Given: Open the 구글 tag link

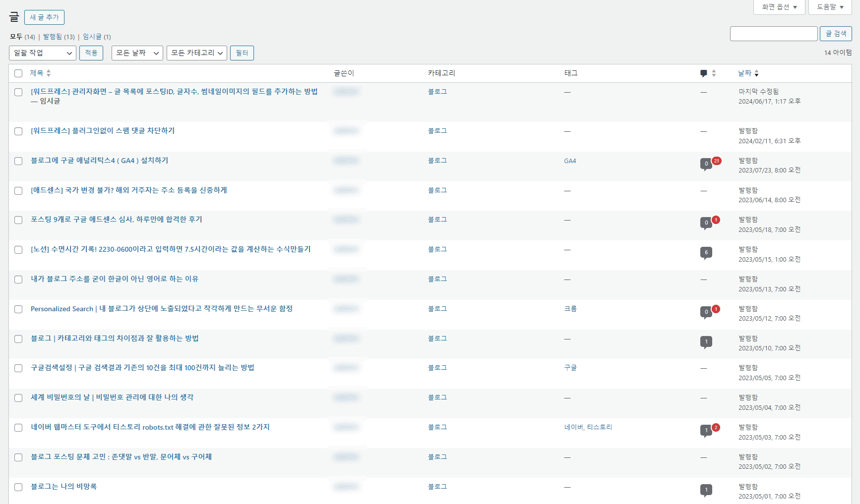Looking at the screenshot, I should pos(570,368).
